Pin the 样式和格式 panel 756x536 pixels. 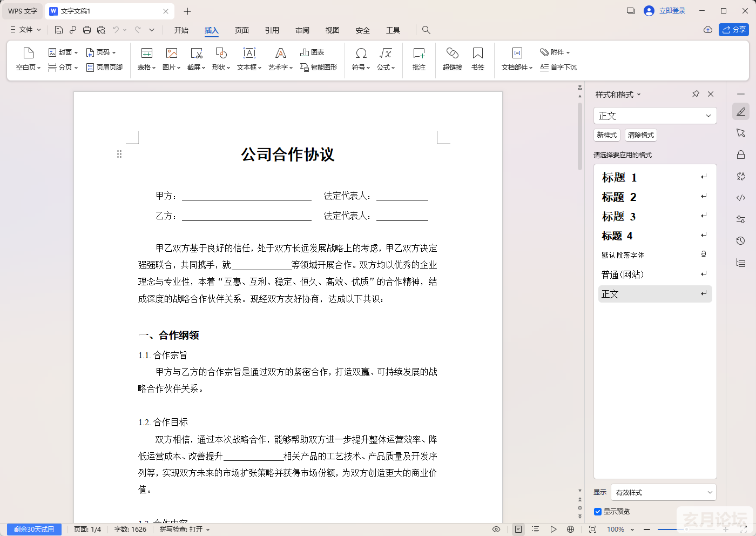(696, 94)
